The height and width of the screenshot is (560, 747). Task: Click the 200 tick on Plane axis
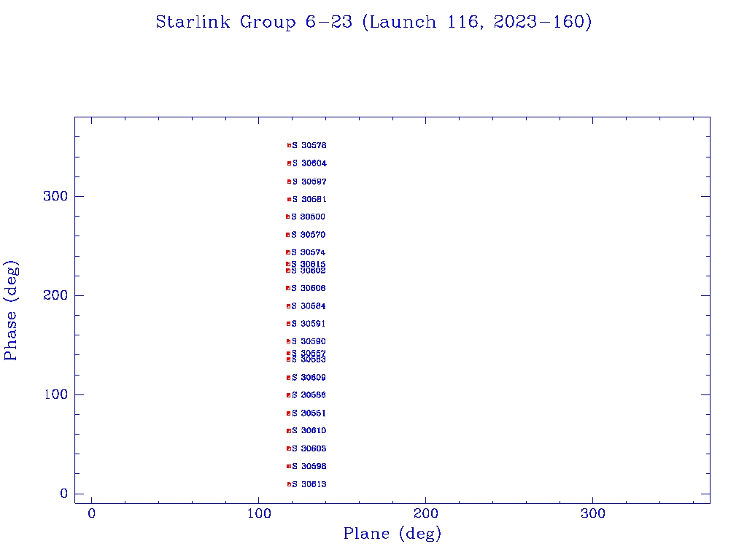pos(425,513)
